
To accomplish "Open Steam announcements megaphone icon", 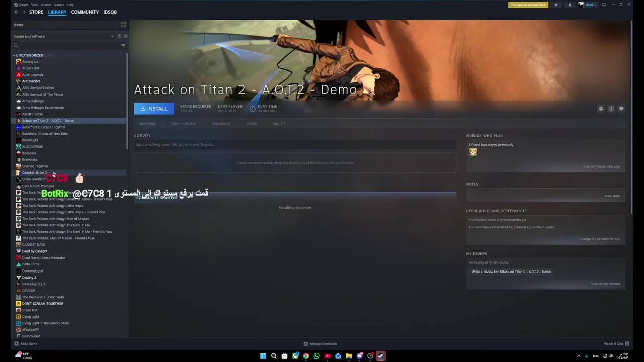I will click(556, 5).
